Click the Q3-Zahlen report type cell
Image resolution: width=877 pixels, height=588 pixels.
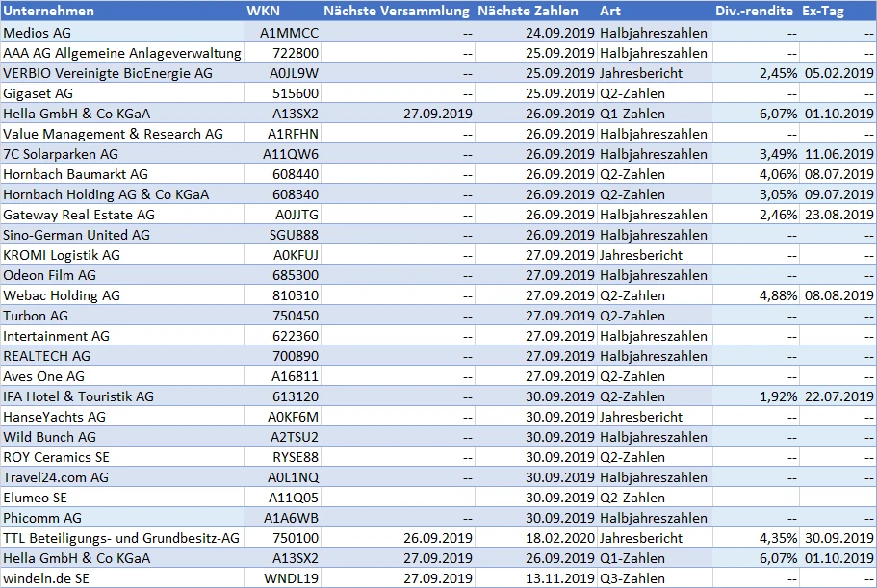[632, 577]
